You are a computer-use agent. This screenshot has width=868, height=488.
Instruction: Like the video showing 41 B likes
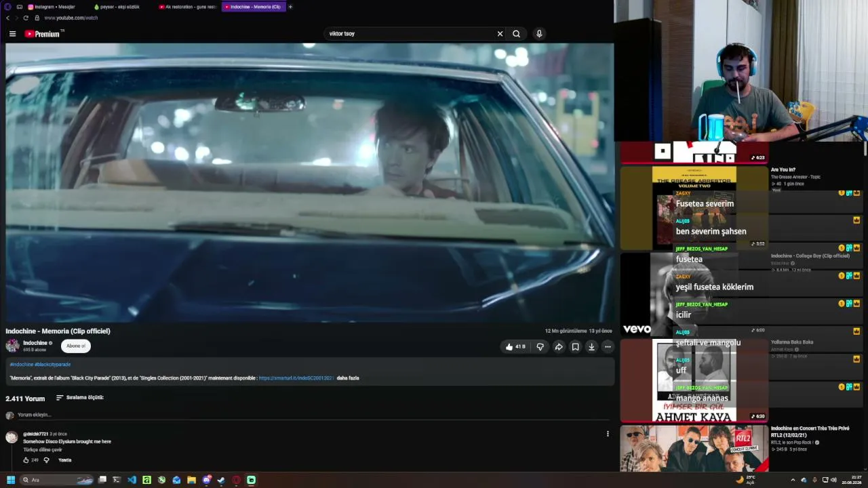click(x=515, y=347)
